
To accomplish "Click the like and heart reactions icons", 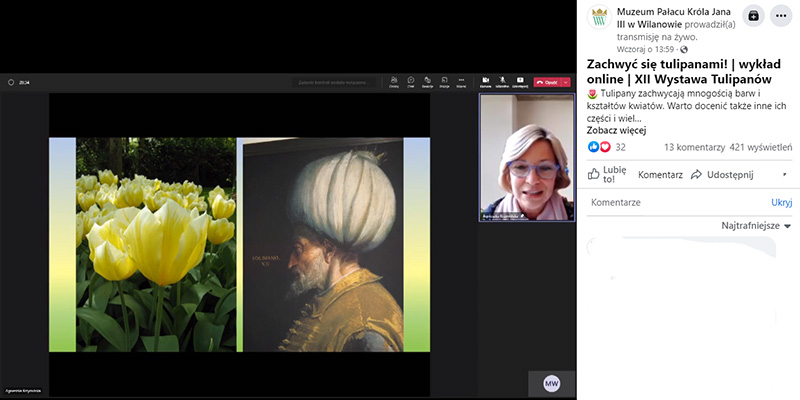I will click(599, 147).
